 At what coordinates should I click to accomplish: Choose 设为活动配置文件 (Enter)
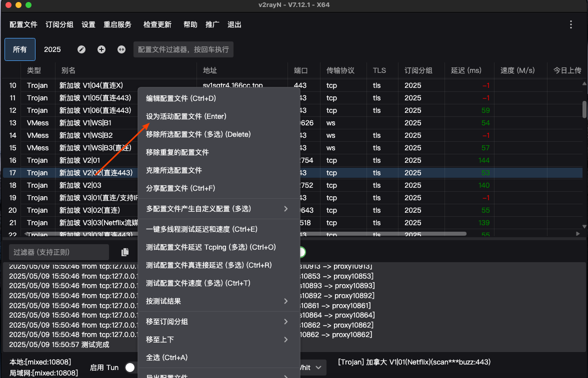219,116
